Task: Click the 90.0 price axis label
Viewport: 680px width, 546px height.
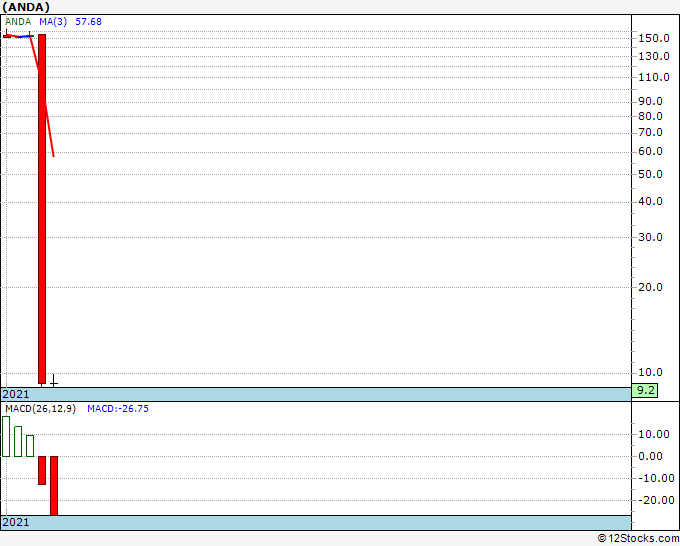Action: coord(651,101)
